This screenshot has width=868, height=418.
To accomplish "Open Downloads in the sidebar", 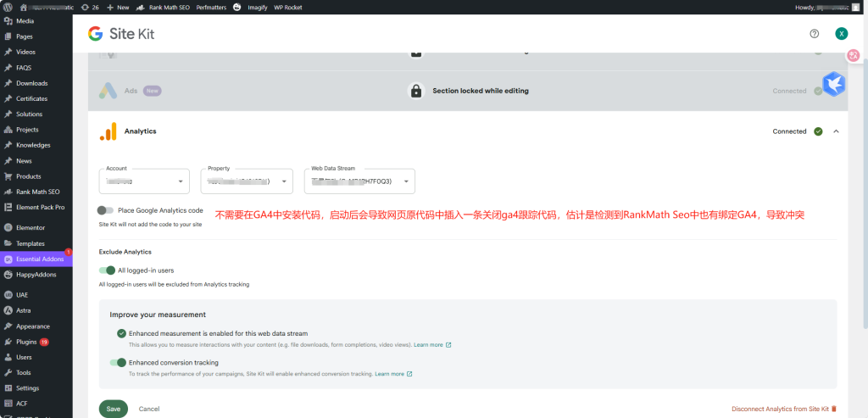I will [x=36, y=83].
